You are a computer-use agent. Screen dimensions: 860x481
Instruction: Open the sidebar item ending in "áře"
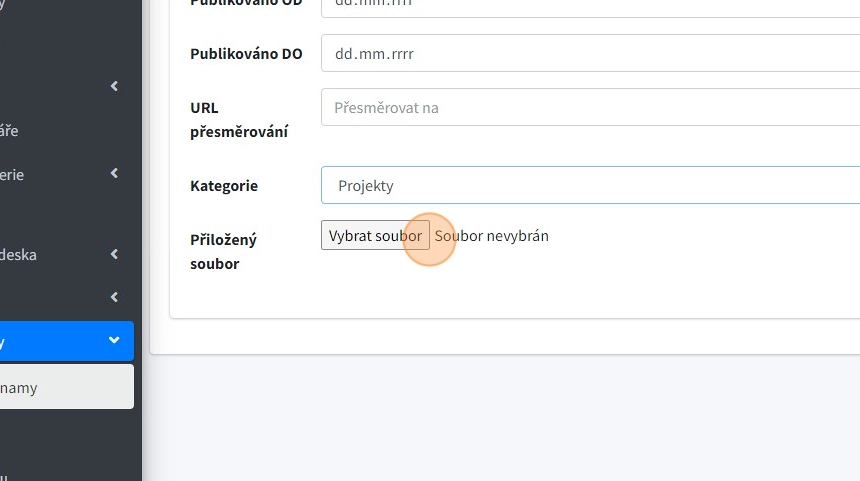10,130
